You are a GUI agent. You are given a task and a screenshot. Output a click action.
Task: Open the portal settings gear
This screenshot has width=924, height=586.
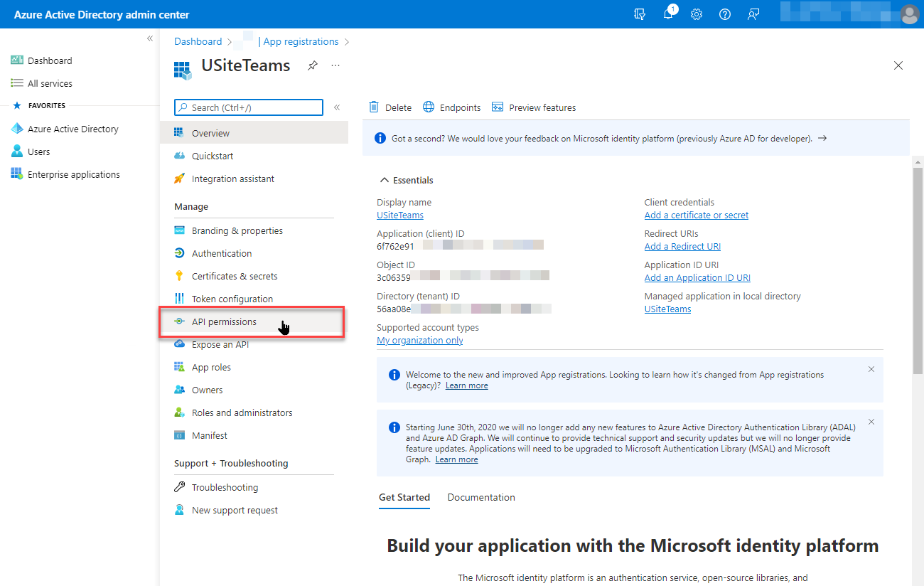pos(697,14)
